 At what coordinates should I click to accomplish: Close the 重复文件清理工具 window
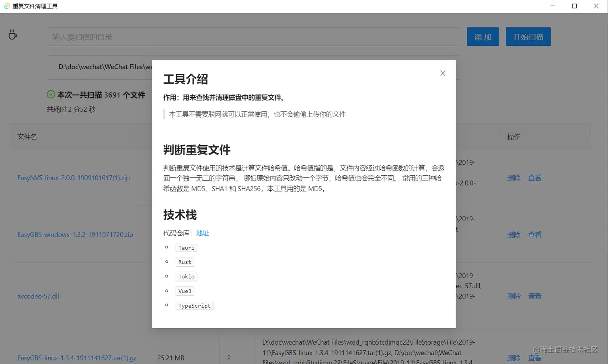[x=596, y=6]
